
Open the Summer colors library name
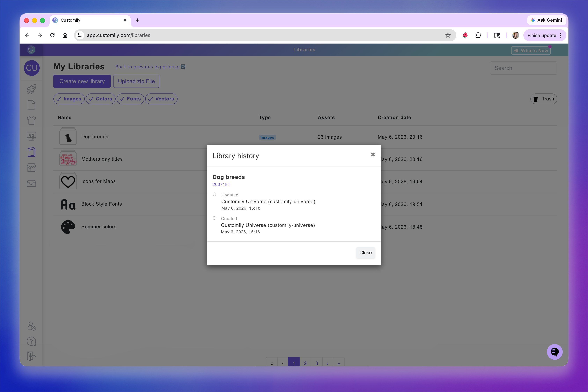(99, 227)
